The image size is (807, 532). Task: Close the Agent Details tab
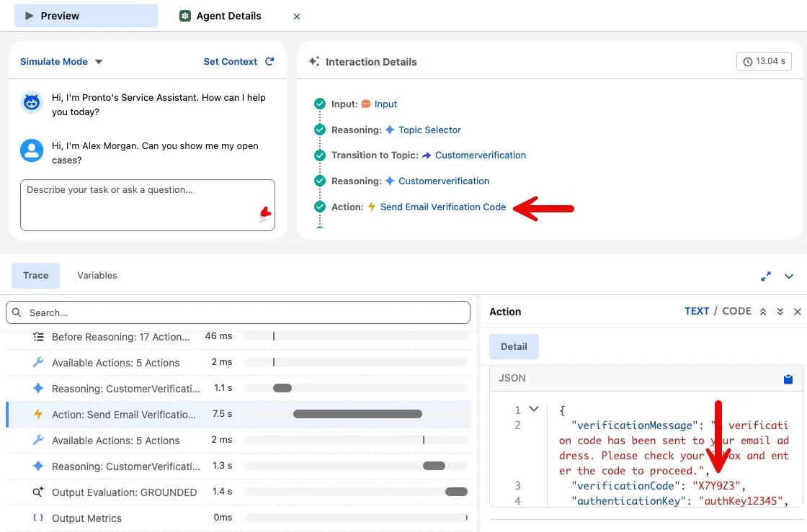[297, 17]
